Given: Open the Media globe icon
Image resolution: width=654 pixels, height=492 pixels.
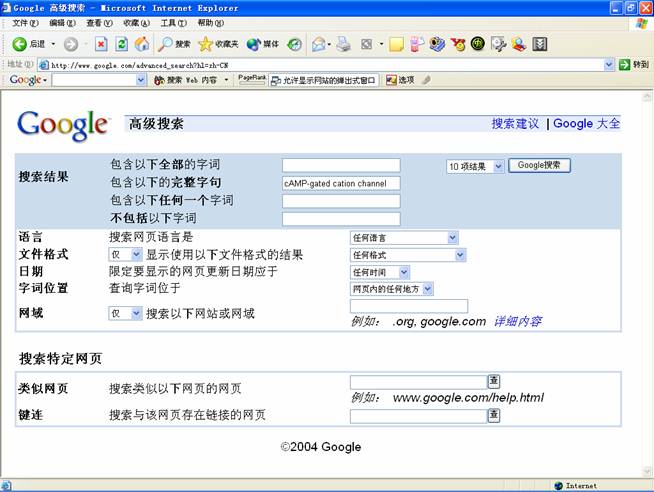Looking at the screenshot, I should pyautogui.click(x=253, y=44).
